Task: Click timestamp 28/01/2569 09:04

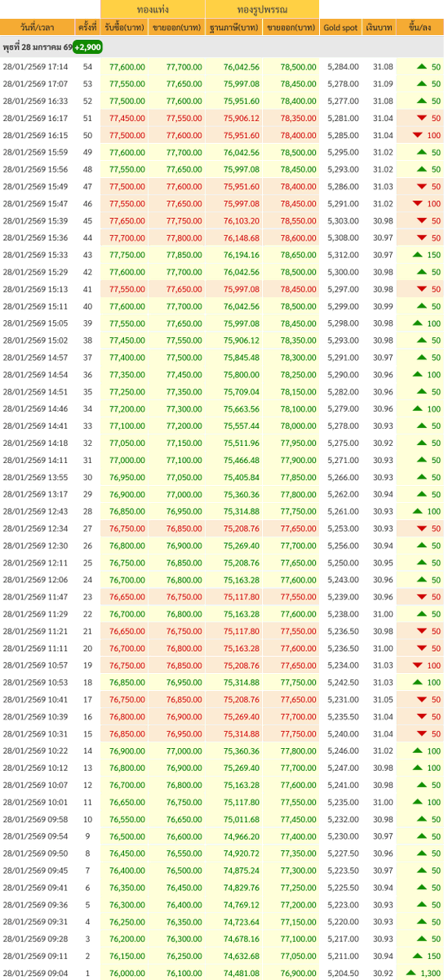Action: coord(36,973)
